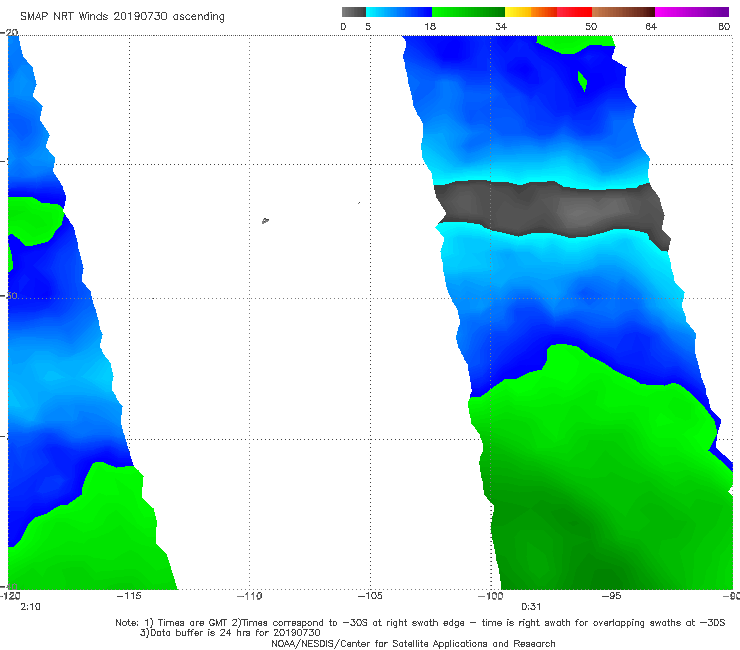Click the 'Data buffer is 24 hrs' note
The height and width of the screenshot is (650, 740).
point(230,633)
